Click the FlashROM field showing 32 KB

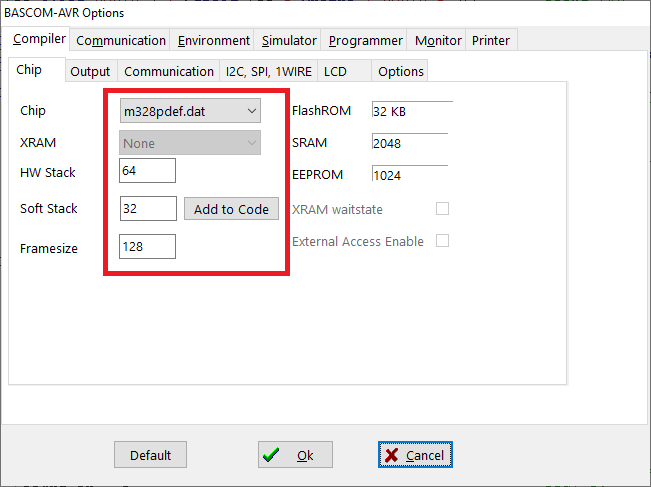412,111
